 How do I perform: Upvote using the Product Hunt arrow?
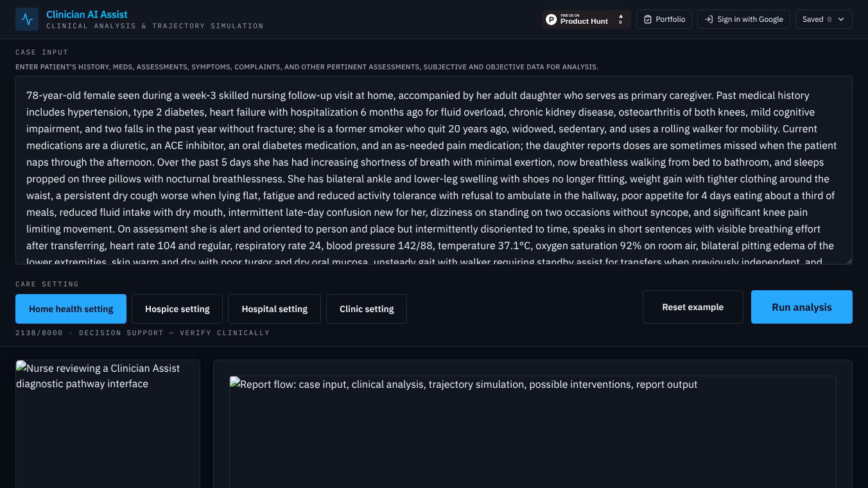620,17
